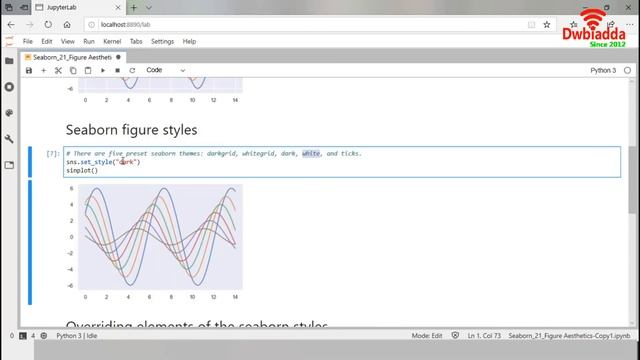The width and height of the screenshot is (640, 360).
Task: Open the browser more options ellipsis menu
Action: point(630,24)
